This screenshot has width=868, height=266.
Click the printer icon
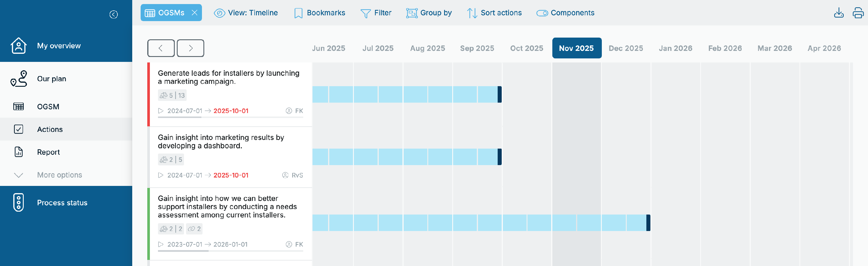[858, 13]
